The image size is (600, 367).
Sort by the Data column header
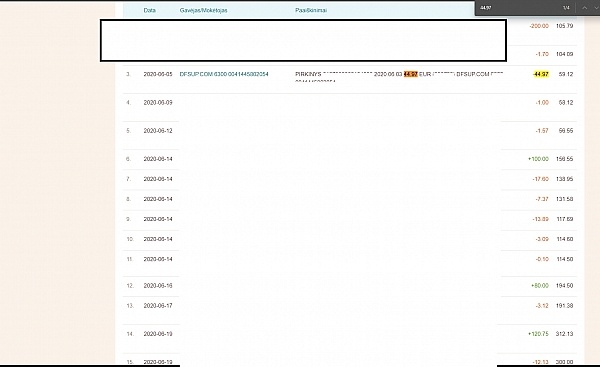(x=150, y=10)
